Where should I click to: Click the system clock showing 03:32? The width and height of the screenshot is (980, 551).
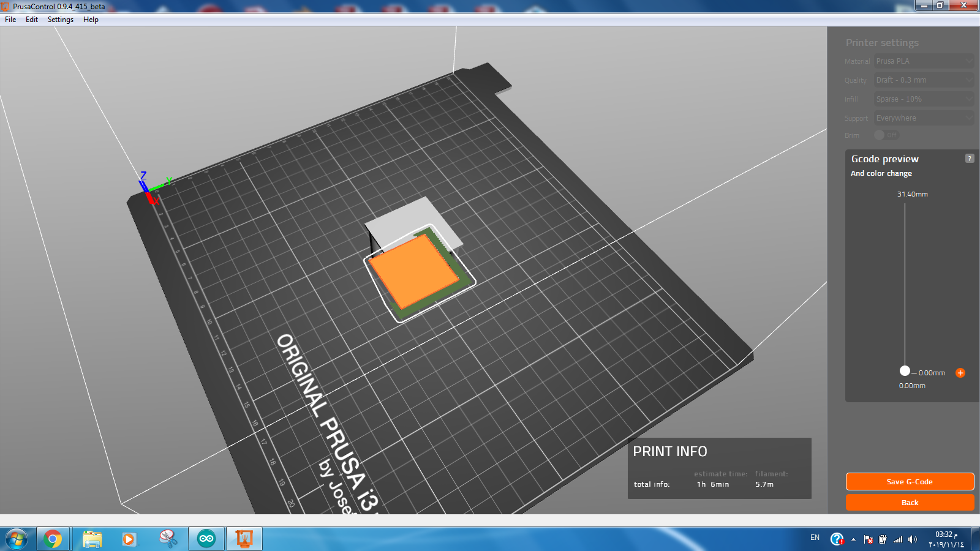click(946, 539)
